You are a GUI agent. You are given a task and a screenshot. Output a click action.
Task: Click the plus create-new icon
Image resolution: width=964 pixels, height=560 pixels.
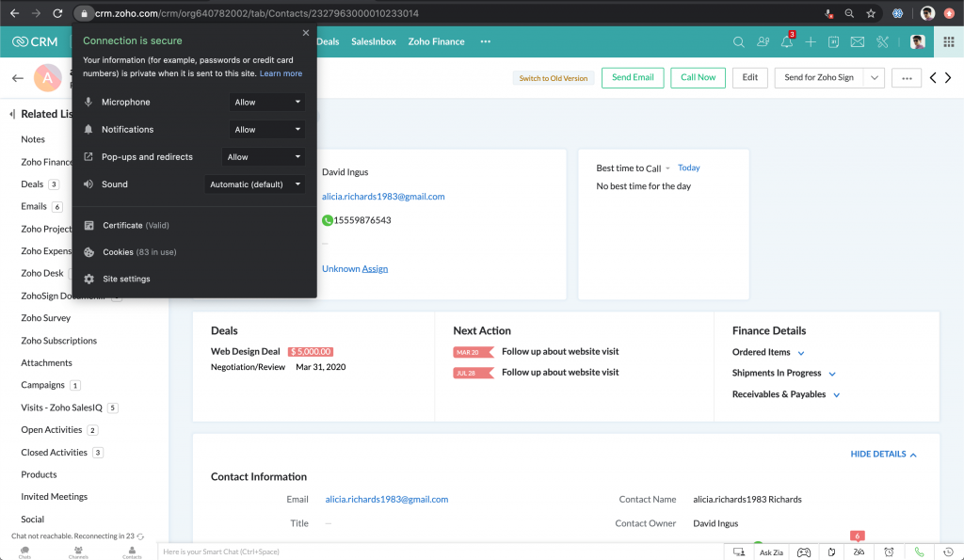point(811,42)
